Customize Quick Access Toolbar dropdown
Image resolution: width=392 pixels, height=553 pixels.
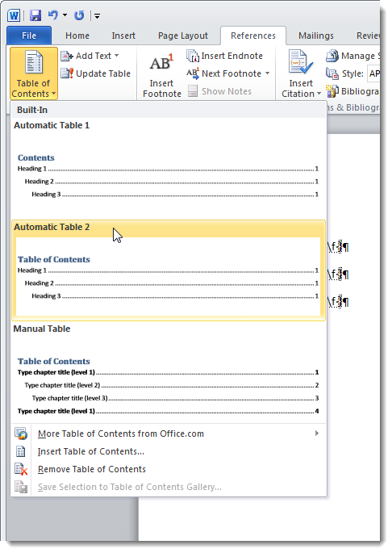click(x=98, y=16)
